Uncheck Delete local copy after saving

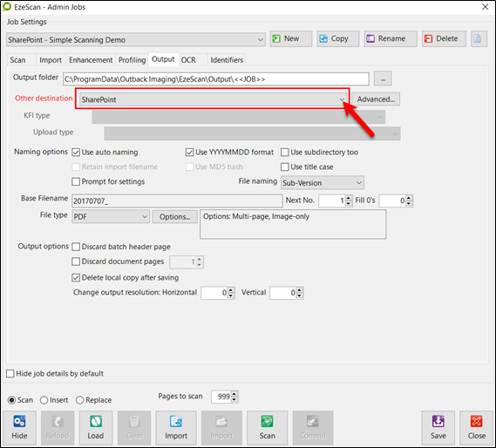(76, 277)
